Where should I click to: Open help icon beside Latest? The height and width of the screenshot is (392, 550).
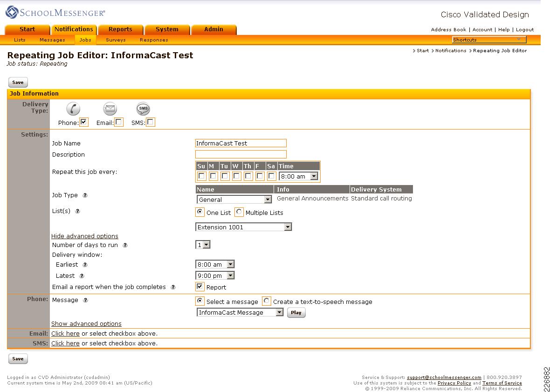[x=82, y=276]
